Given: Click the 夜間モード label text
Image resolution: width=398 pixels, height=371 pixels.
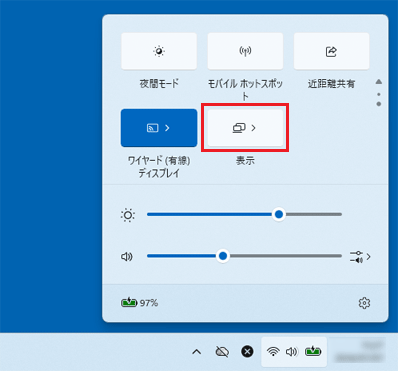Looking at the screenshot, I should (159, 83).
